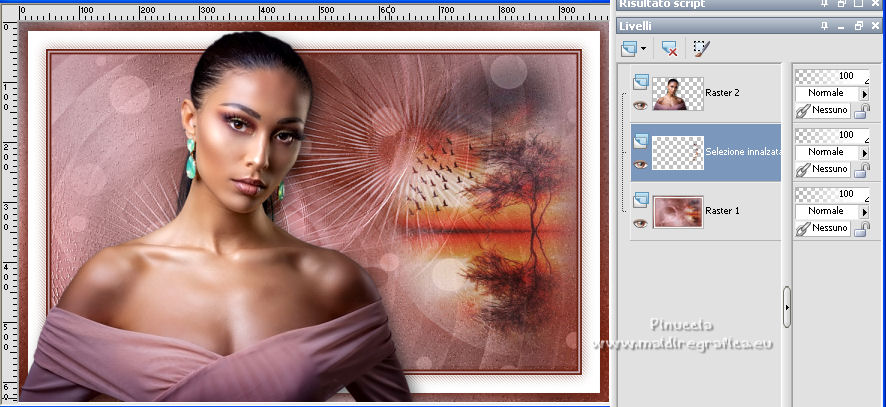Expand the layers panel splitter arrow
This screenshot has width=886, height=407.
tap(787, 307)
